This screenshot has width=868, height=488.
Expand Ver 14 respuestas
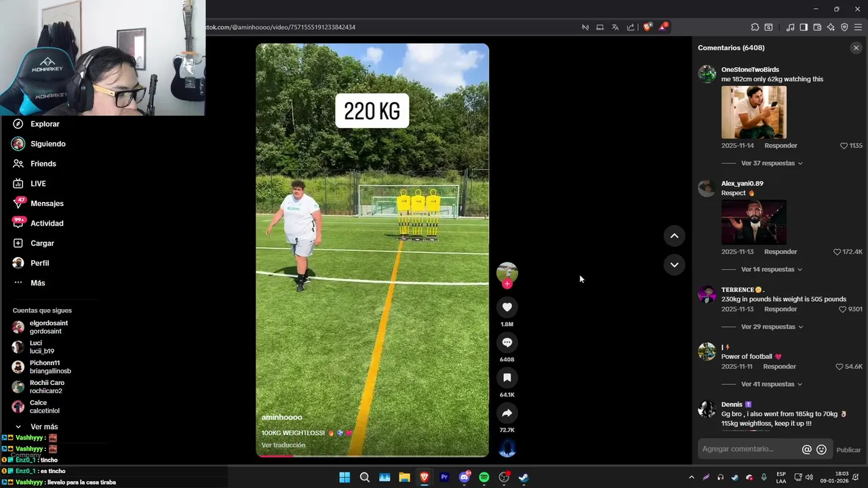point(772,270)
